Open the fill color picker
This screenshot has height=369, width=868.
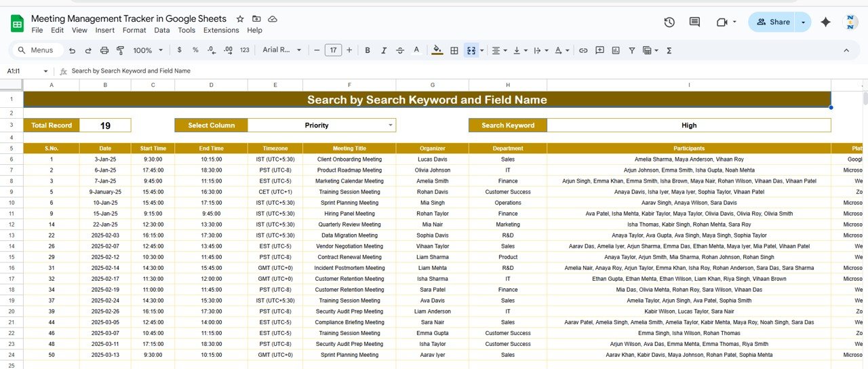click(437, 50)
